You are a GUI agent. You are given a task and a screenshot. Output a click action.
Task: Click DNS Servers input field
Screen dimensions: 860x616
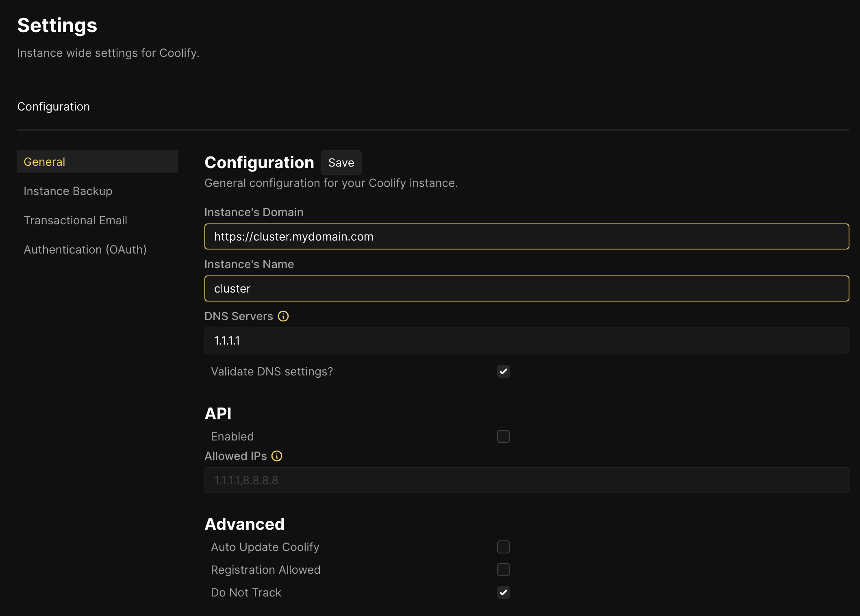pos(527,341)
